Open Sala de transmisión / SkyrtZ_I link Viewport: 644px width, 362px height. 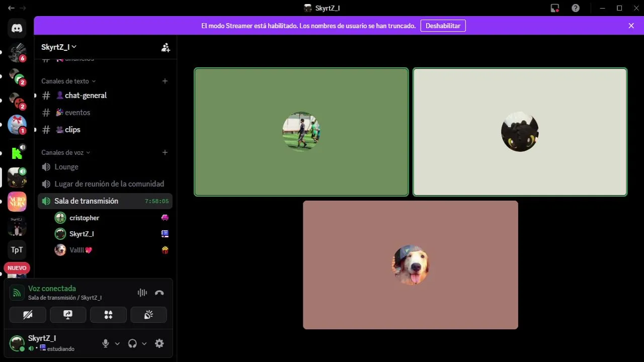tap(65, 298)
